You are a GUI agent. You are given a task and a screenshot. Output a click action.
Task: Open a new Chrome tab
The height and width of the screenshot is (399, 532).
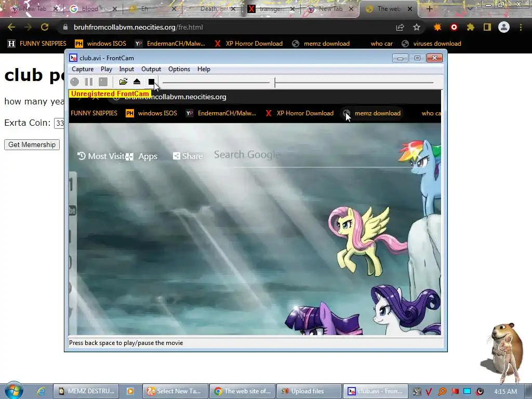(429, 9)
